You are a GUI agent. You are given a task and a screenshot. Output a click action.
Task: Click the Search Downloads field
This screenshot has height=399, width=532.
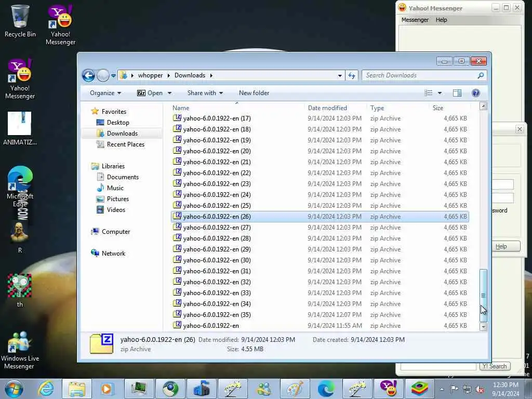coord(419,75)
